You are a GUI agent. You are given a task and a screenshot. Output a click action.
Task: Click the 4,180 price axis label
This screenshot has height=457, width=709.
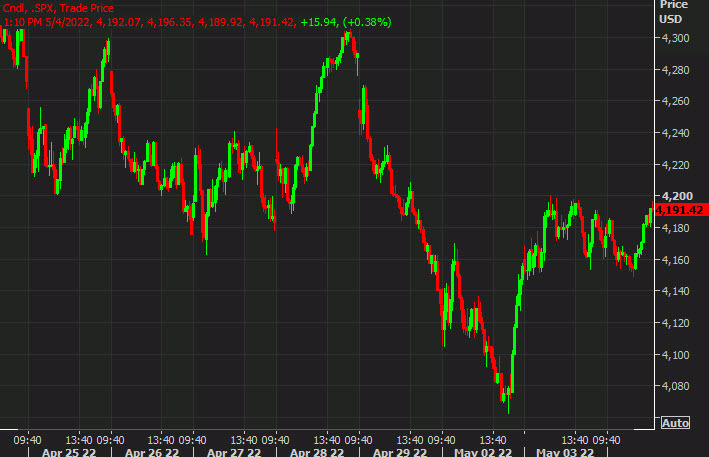click(676, 228)
